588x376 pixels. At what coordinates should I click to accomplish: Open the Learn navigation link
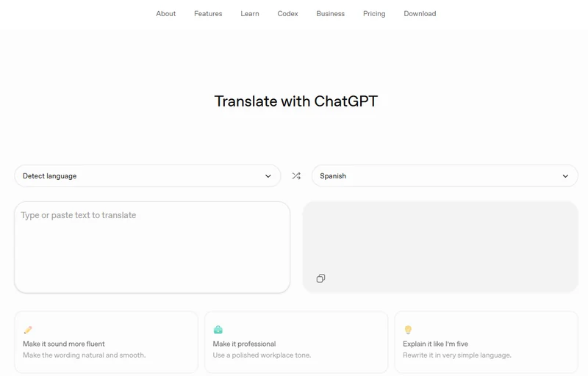[x=250, y=14]
